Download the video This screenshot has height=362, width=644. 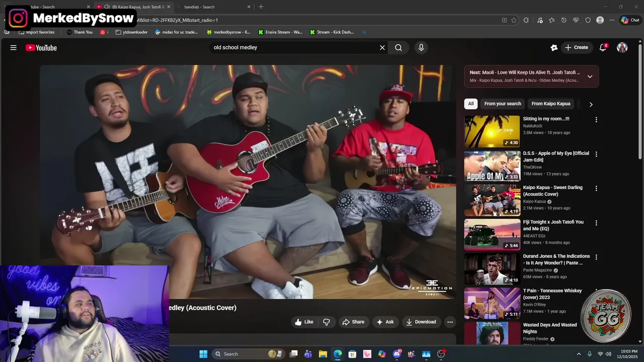pyautogui.click(x=421, y=322)
